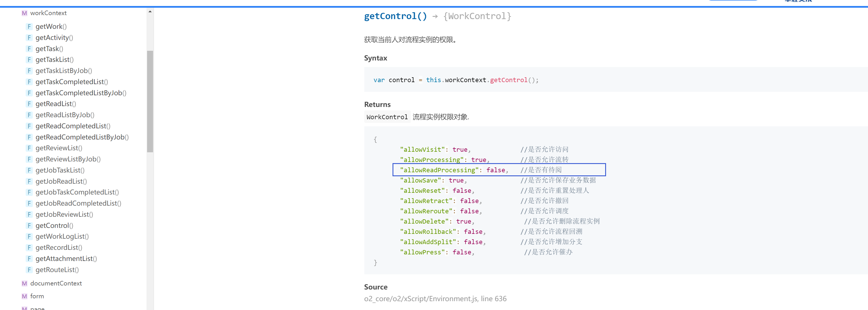Image resolution: width=868 pixels, height=310 pixels.
Task: Open getJobTaskCompletedList() documentation
Action: (x=77, y=192)
